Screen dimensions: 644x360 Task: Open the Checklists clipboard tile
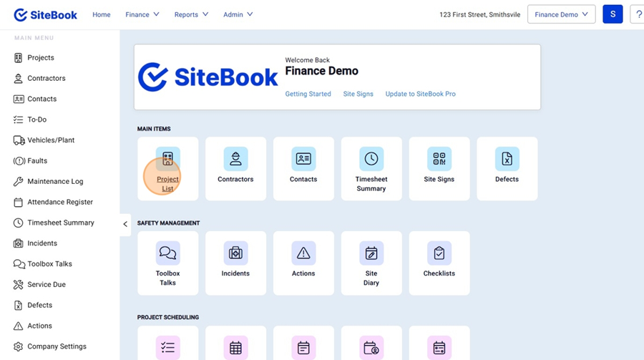439,253
